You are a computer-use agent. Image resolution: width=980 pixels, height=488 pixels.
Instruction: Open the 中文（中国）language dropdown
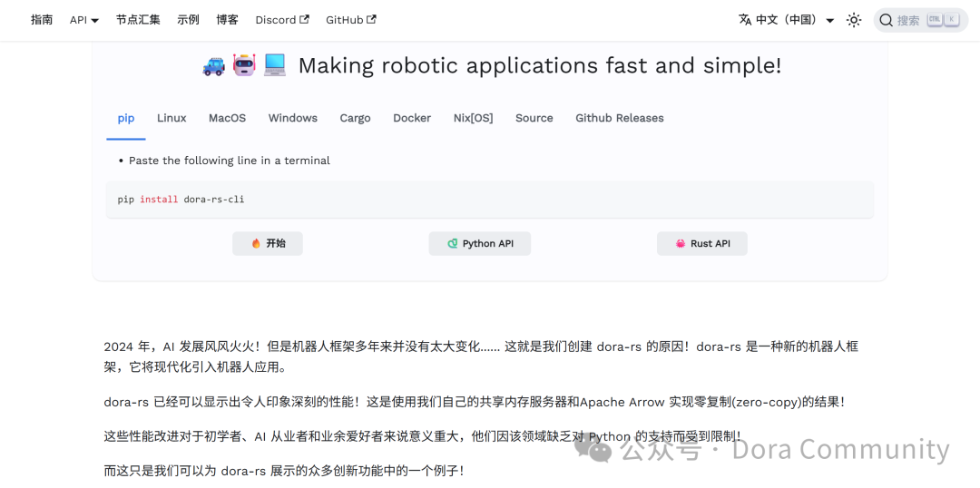click(786, 20)
